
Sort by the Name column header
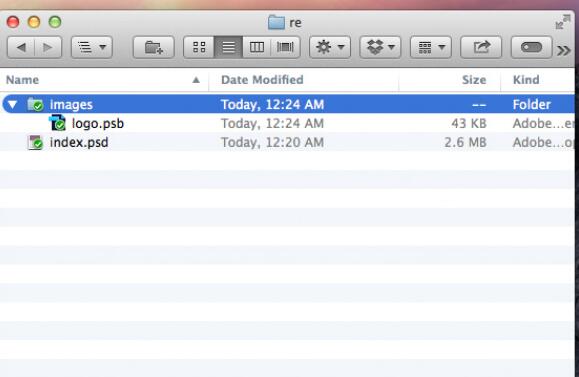(104, 80)
